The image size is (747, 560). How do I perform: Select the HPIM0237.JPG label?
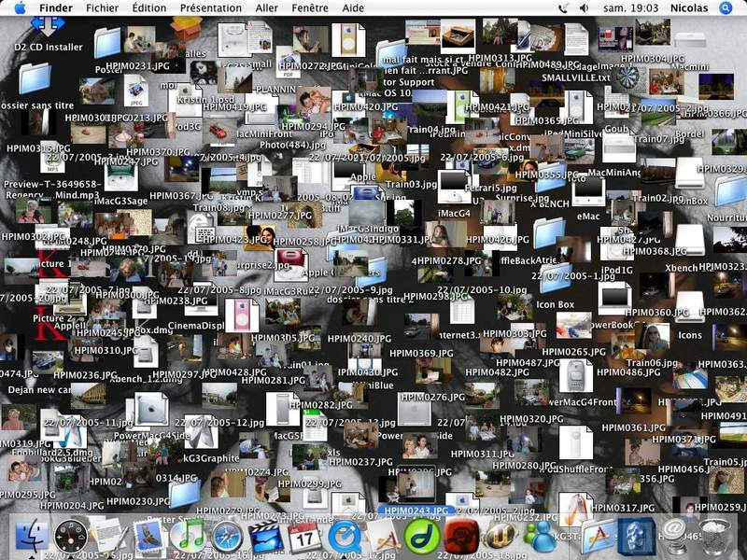(x=360, y=461)
